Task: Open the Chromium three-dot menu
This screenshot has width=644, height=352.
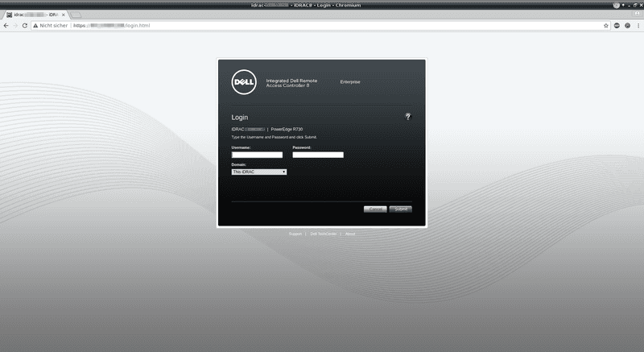Action: 638,26
